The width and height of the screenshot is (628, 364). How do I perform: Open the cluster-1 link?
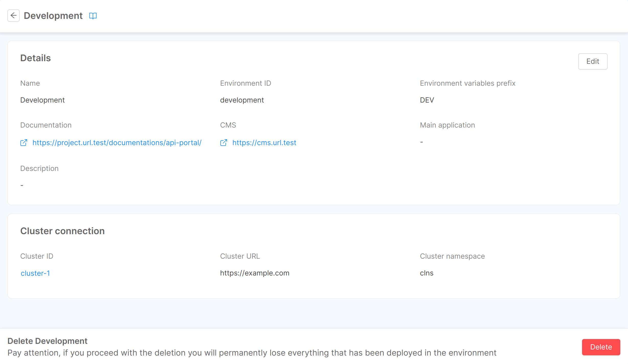(x=35, y=273)
